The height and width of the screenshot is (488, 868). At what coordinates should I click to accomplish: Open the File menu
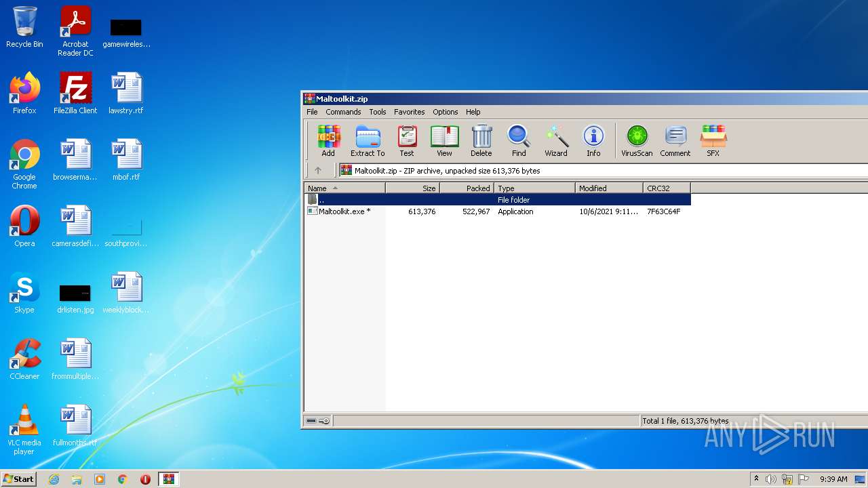(x=312, y=112)
